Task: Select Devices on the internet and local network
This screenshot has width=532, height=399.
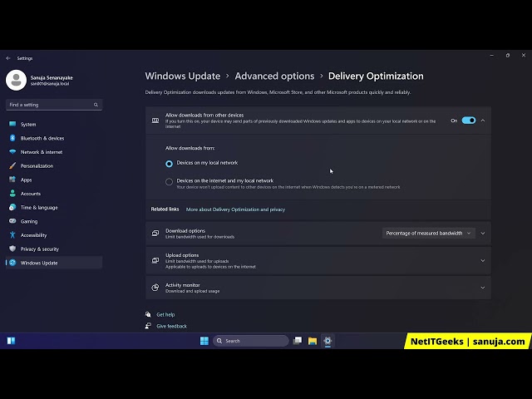Action: point(169,182)
